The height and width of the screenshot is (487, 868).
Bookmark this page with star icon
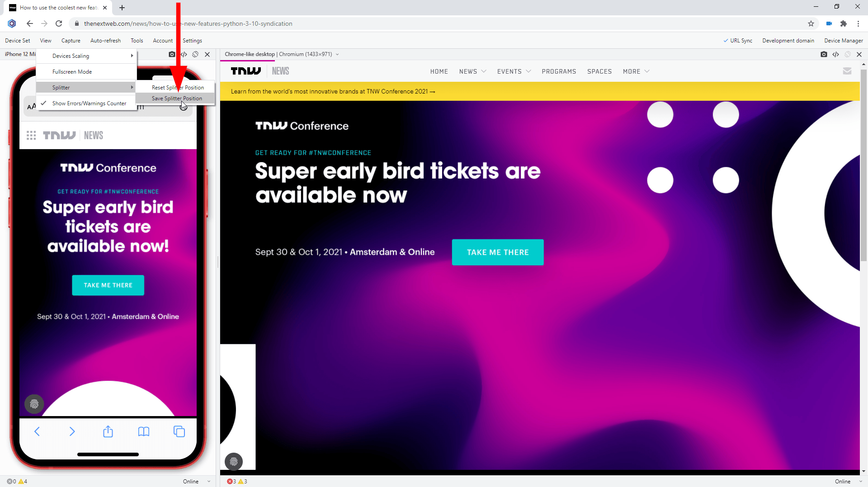click(811, 23)
